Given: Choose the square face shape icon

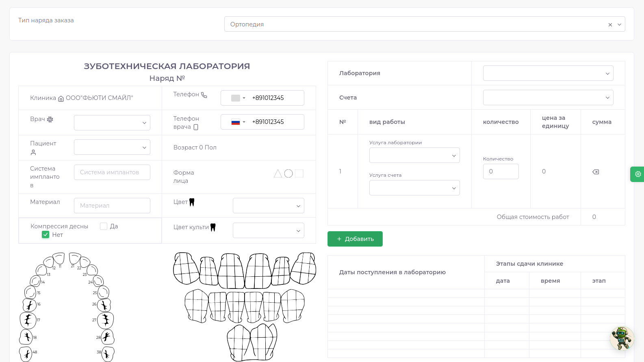Looking at the screenshot, I should pyautogui.click(x=299, y=174).
